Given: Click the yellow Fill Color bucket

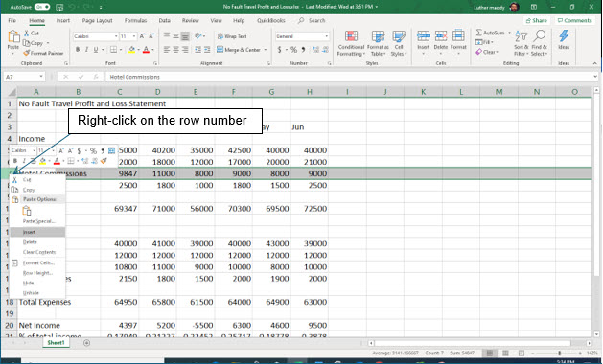Looking at the screenshot, I should 132,50.
